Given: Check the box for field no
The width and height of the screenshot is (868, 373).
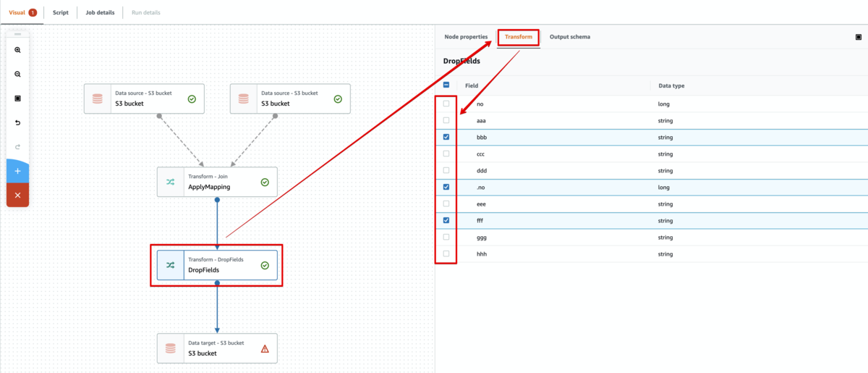Looking at the screenshot, I should click(446, 104).
